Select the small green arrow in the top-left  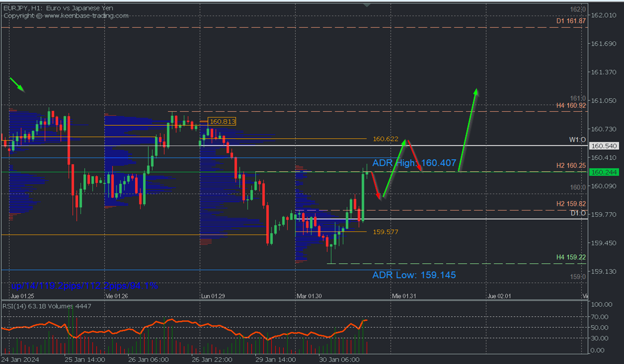17,84
